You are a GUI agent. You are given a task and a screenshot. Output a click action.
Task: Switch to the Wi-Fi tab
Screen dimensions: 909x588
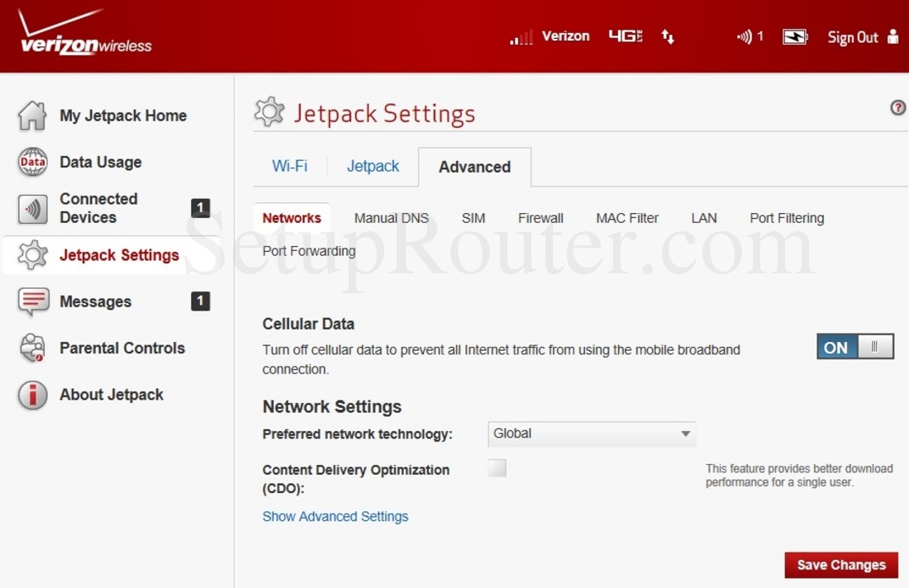[x=290, y=166]
